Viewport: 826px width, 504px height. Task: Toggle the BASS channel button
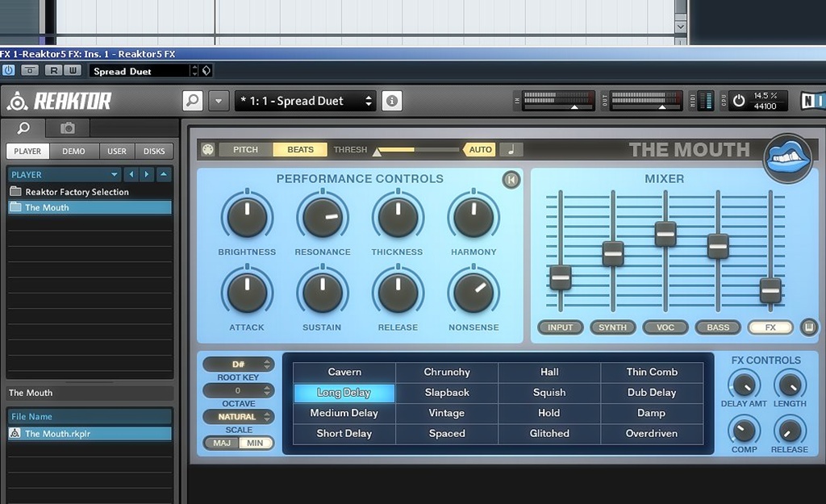coord(718,327)
